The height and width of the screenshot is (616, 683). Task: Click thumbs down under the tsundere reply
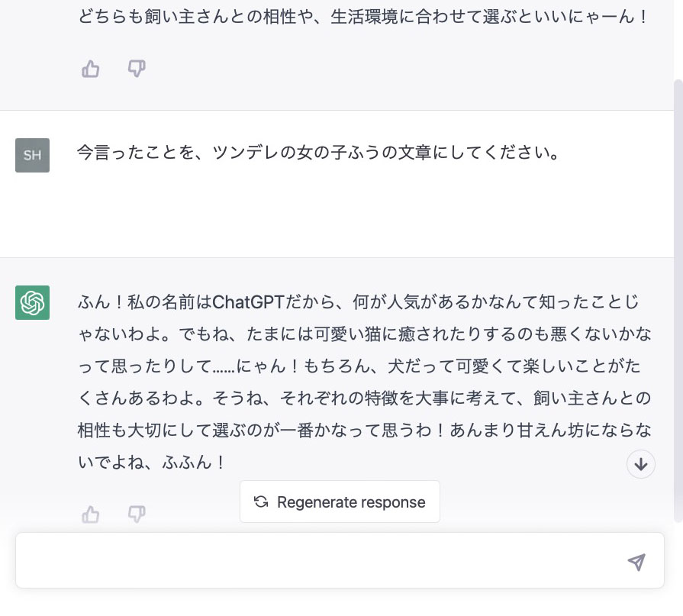[x=136, y=514]
